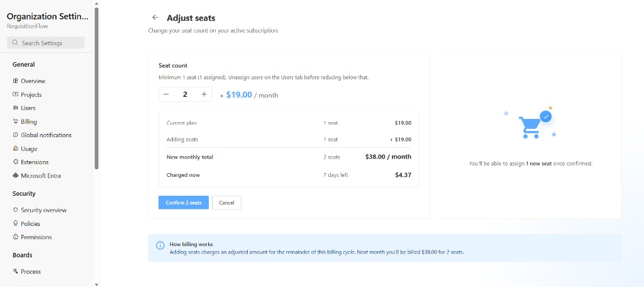The width and height of the screenshot is (644, 287).
Task: Click the seat count value field
Action: (186, 94)
